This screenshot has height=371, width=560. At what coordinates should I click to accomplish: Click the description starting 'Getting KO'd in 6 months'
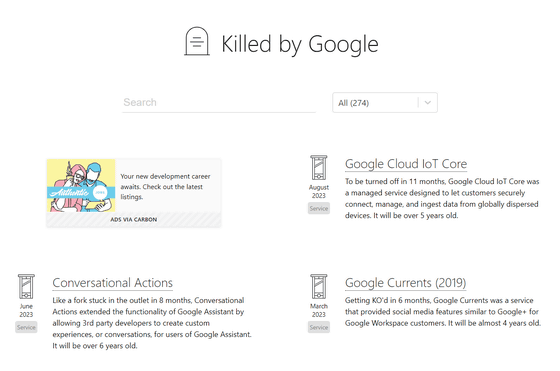(443, 312)
